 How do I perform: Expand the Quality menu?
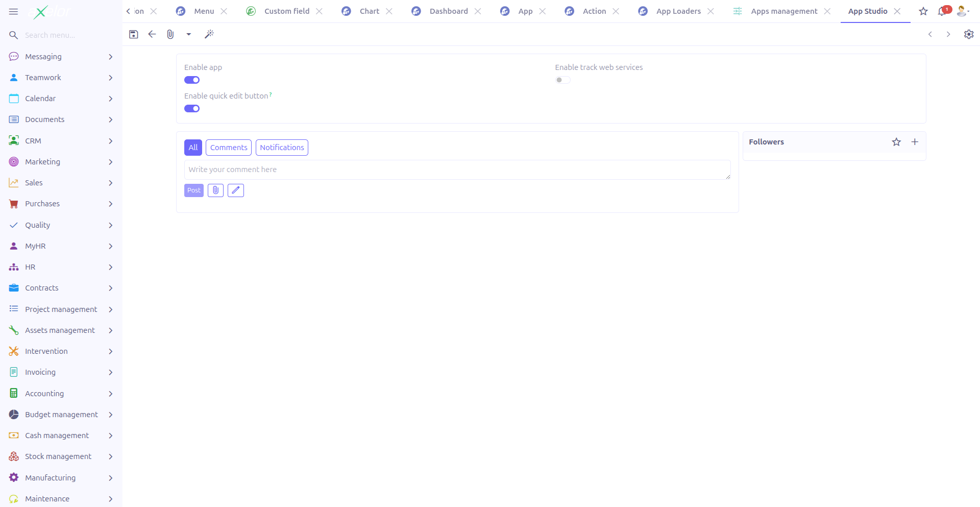[x=61, y=225]
